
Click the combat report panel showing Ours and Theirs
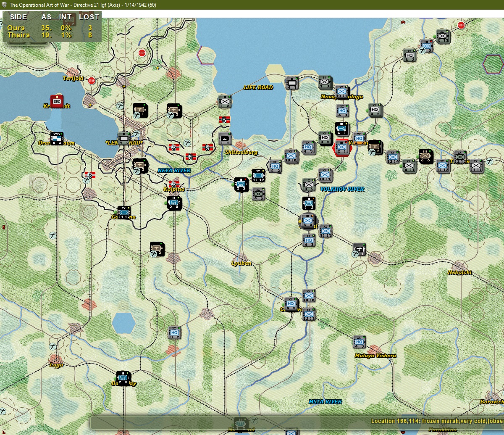click(52, 26)
